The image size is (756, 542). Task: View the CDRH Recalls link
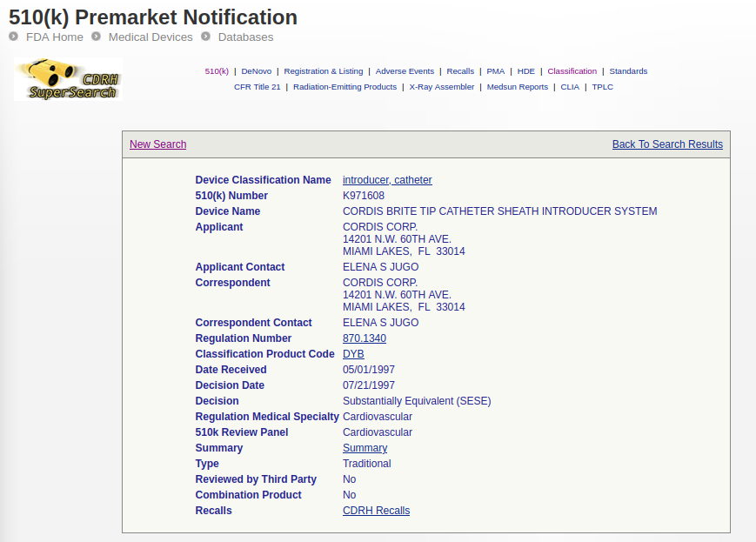click(x=376, y=511)
